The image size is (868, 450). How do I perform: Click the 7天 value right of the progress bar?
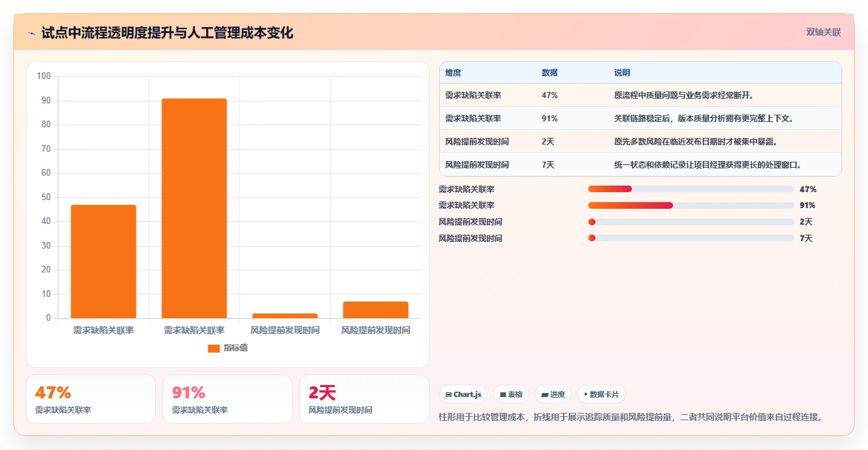pyautogui.click(x=806, y=238)
